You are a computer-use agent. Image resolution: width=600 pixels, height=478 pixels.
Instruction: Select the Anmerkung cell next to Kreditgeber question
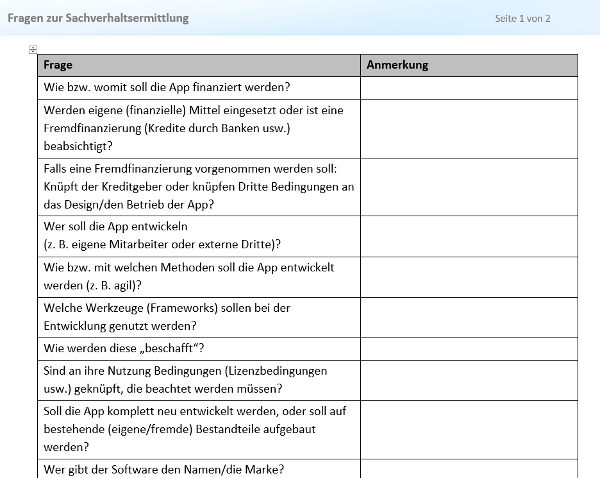click(468, 187)
